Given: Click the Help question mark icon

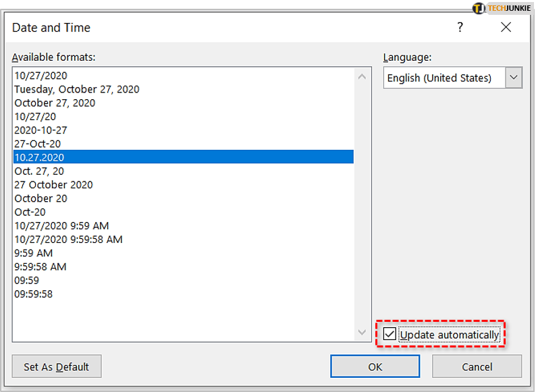Looking at the screenshot, I should 460,28.
